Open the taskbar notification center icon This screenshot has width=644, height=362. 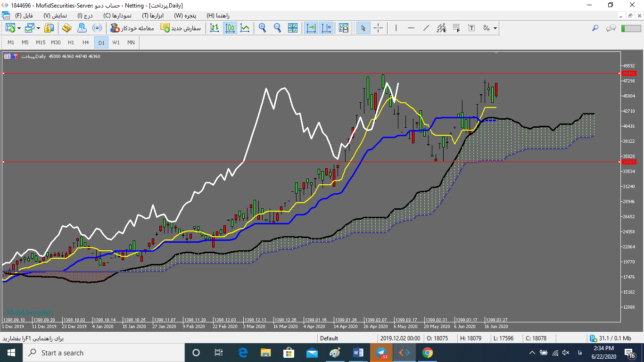coord(630,353)
